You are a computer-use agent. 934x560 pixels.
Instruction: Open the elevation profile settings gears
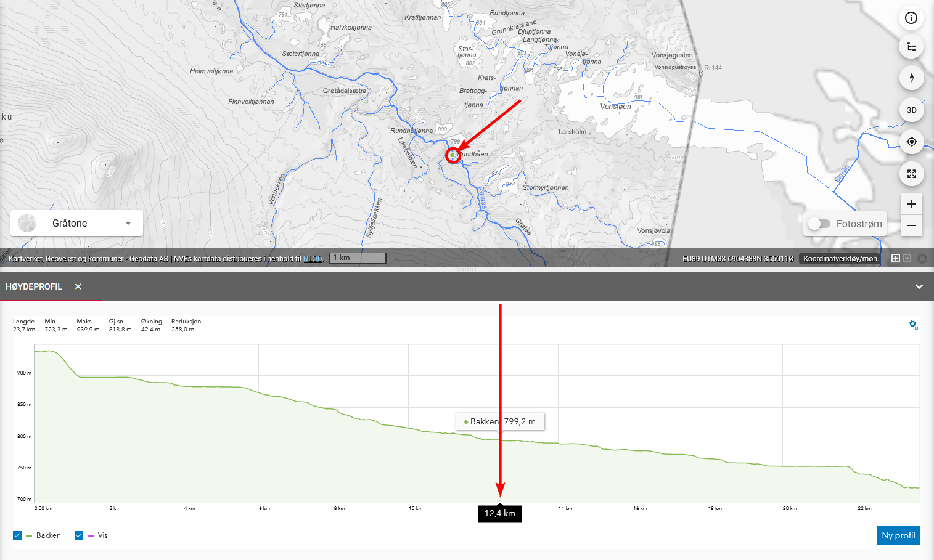914,325
